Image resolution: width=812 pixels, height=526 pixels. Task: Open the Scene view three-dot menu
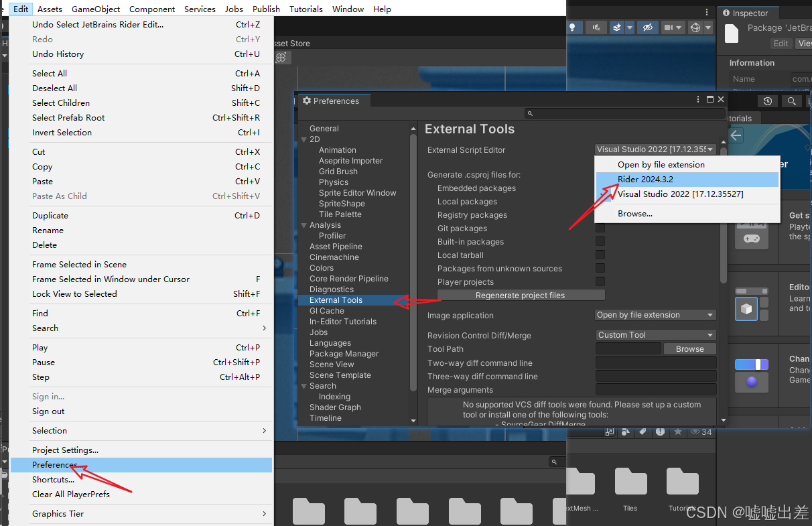click(707, 12)
